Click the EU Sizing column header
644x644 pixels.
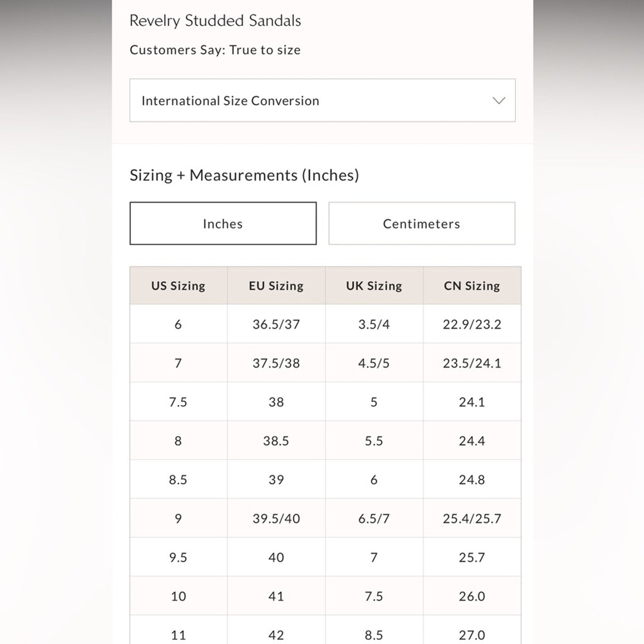click(276, 286)
